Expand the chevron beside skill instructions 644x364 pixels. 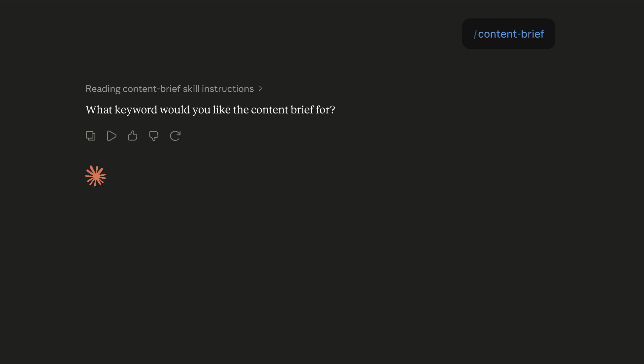coord(261,89)
